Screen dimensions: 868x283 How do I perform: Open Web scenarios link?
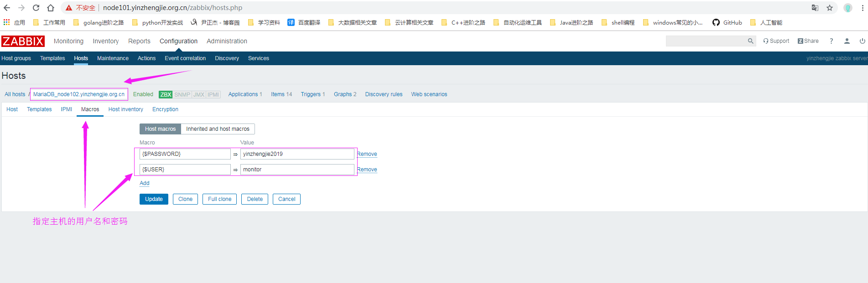[429, 94]
